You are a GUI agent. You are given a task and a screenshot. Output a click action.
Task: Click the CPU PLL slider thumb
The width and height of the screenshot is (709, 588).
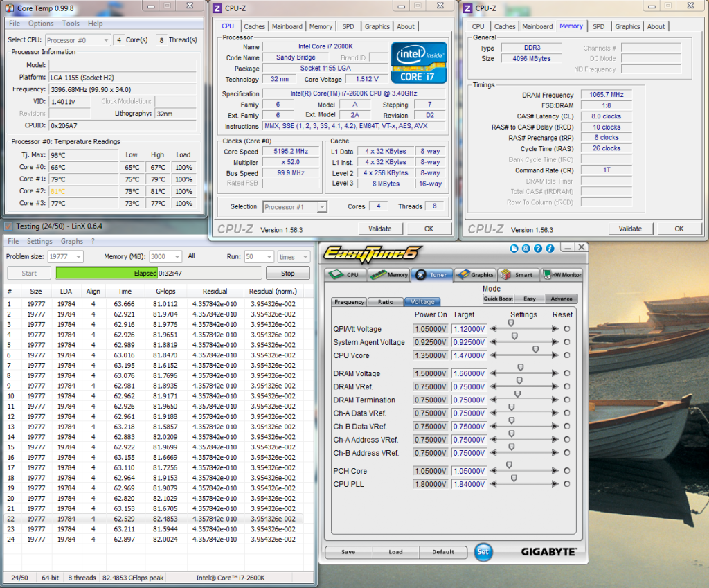[514, 478]
